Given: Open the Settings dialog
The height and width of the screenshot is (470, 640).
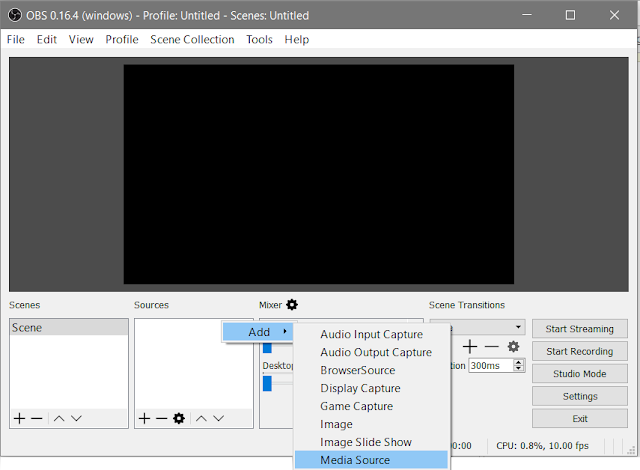Looking at the screenshot, I should pyautogui.click(x=580, y=396).
